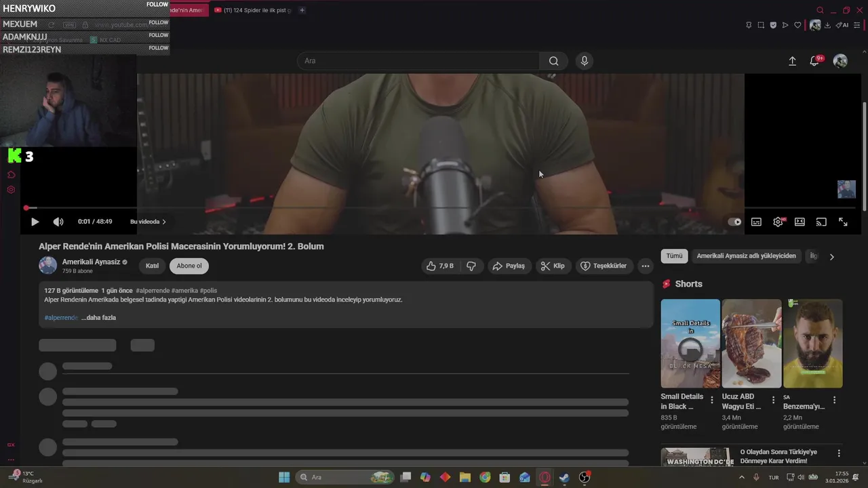Open Opera easy setup sliders icon
The width and height of the screenshot is (868, 488).
856,25
